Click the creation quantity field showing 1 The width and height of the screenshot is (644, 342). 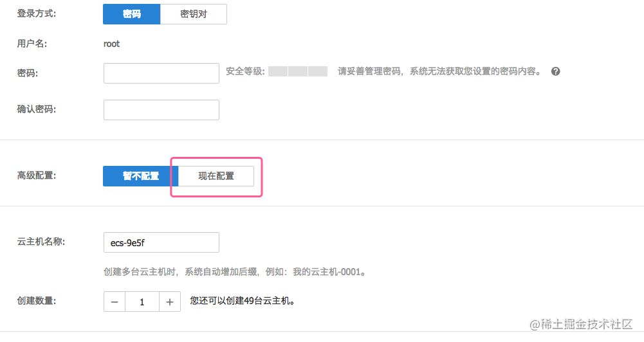click(142, 301)
